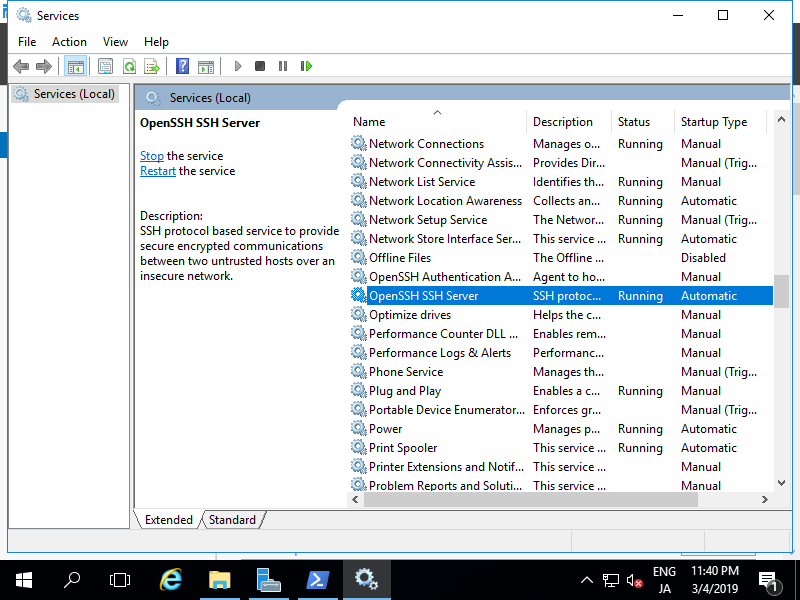Click the Stop the service link

pyautogui.click(x=151, y=155)
